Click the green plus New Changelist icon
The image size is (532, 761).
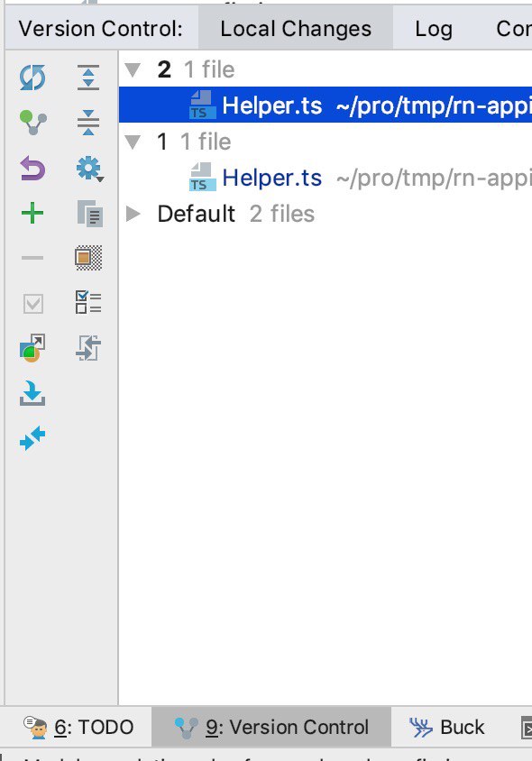32,213
